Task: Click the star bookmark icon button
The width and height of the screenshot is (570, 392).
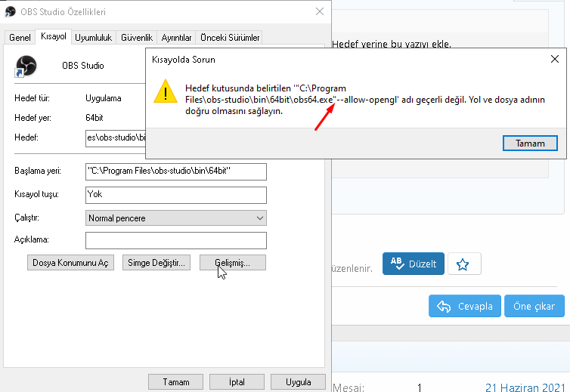Action: click(464, 264)
